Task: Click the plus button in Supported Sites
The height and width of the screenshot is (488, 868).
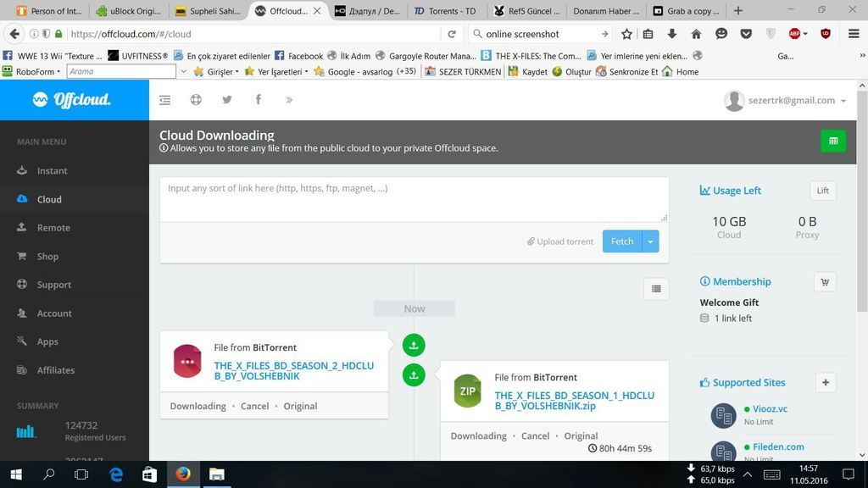Action: tap(826, 382)
